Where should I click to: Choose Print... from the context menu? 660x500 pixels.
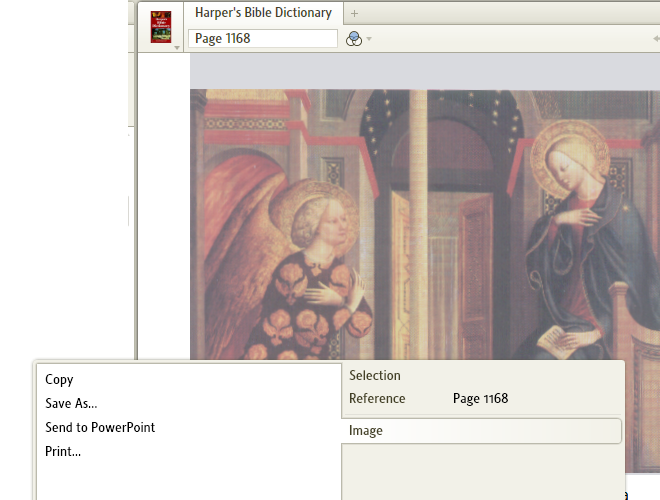pyautogui.click(x=63, y=451)
